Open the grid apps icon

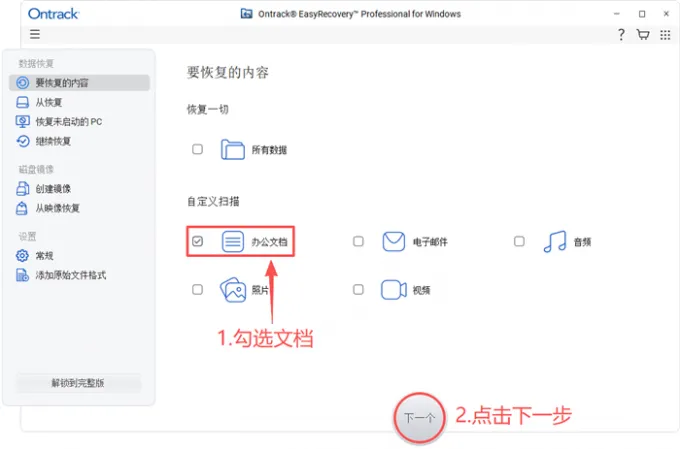point(665,35)
